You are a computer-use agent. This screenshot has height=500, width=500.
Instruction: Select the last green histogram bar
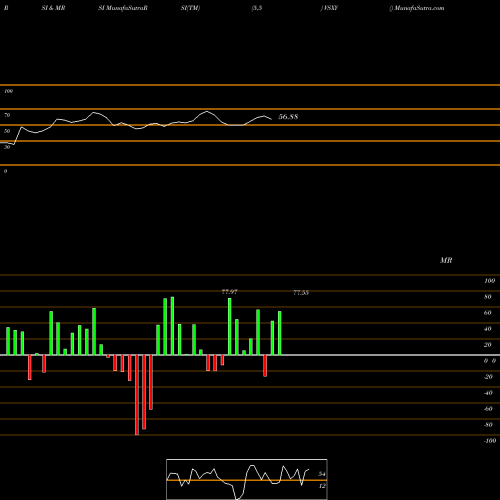coord(279,333)
